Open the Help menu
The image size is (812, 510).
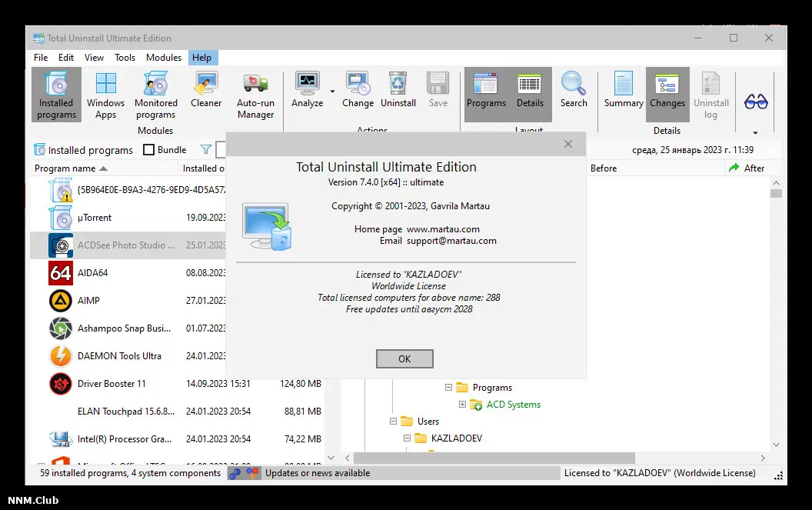click(202, 57)
